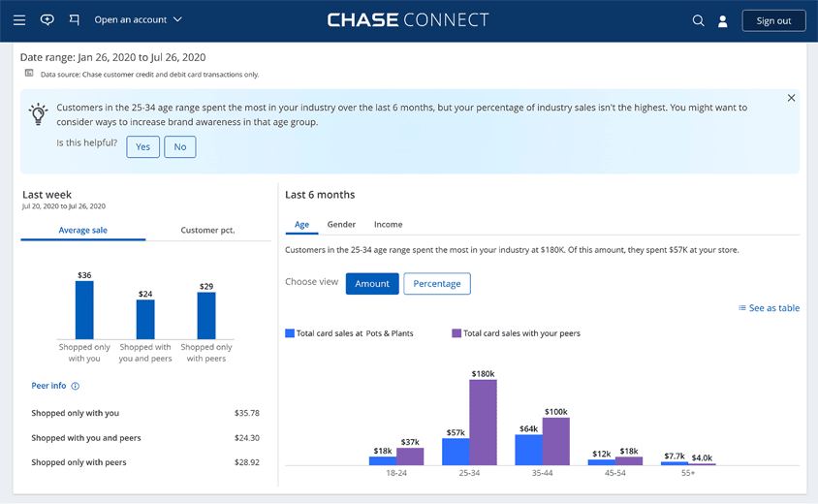Expand the Open an account dropdown
The width and height of the screenshot is (818, 504).
139,19
